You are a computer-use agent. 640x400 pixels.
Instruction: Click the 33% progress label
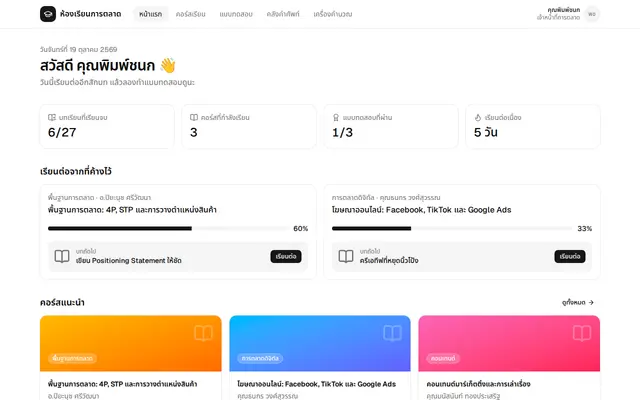click(584, 229)
